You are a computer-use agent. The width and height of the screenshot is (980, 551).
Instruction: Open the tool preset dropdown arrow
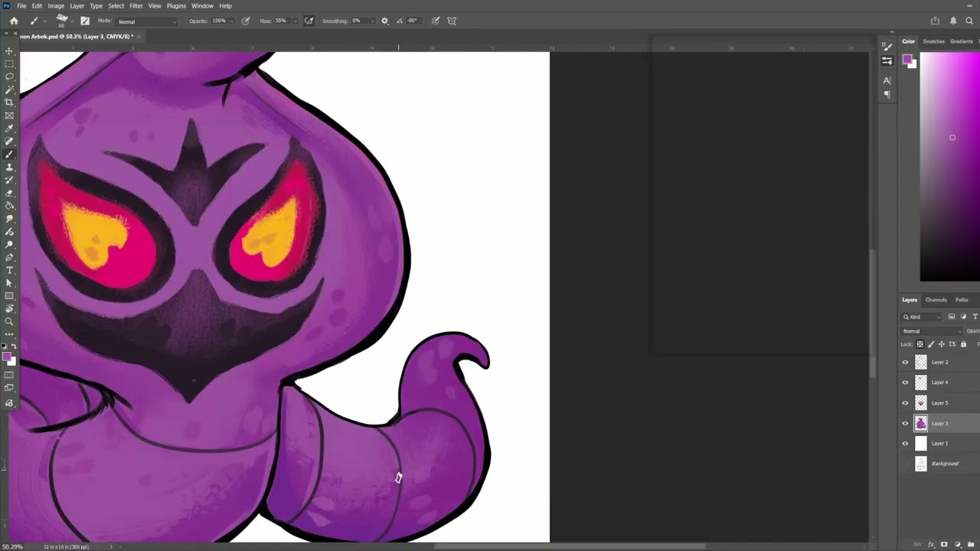point(45,21)
